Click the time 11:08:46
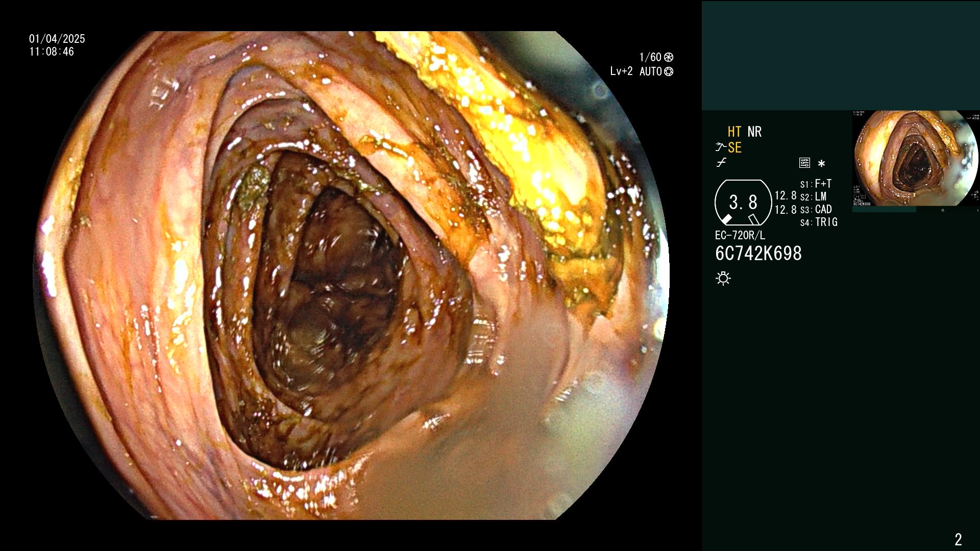 pyautogui.click(x=52, y=52)
